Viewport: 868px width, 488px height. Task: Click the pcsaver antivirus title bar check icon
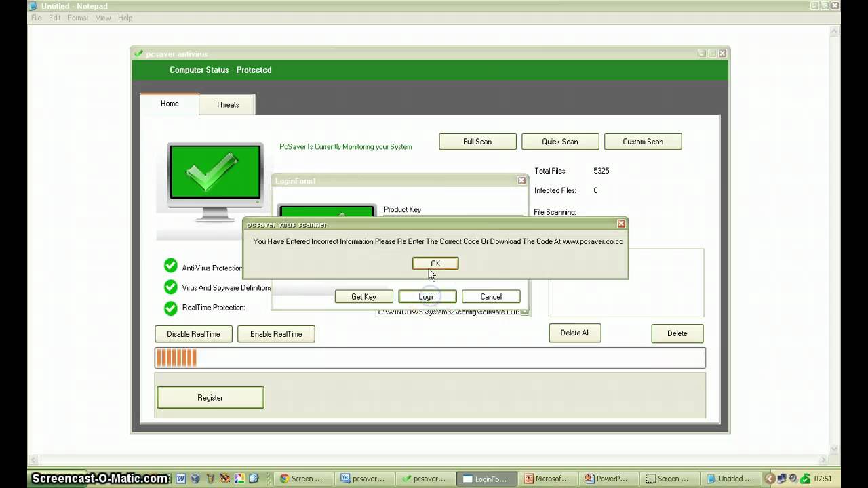[x=138, y=54]
